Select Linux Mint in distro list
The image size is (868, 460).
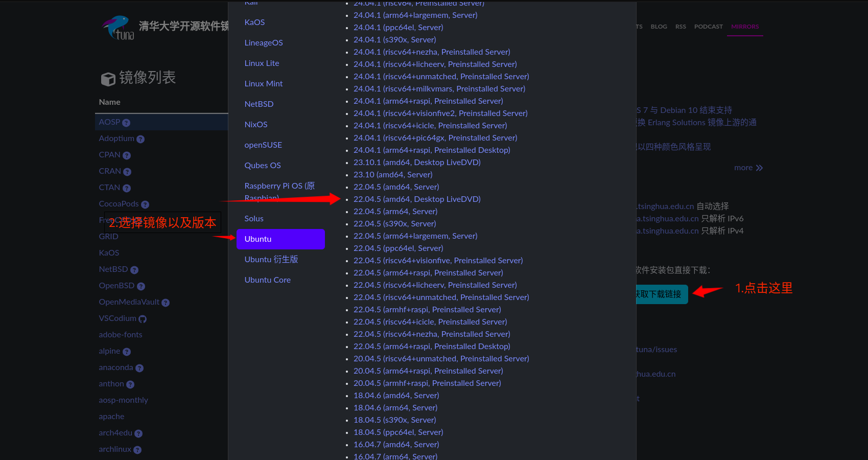coord(280,84)
